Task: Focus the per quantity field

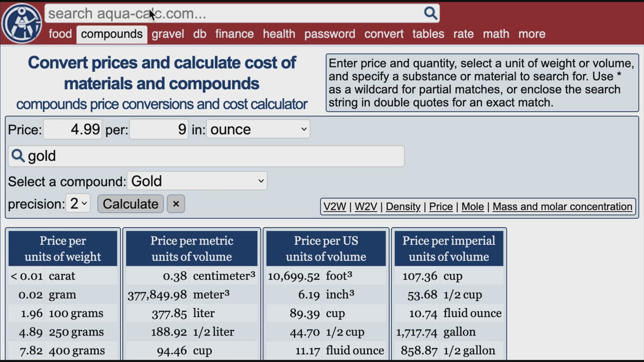Action: [x=159, y=129]
